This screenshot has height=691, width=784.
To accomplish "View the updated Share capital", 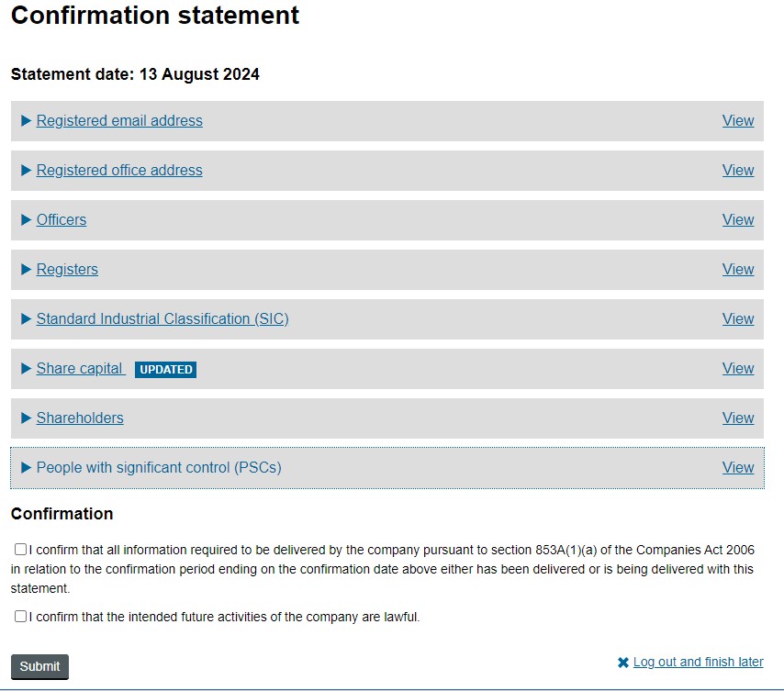I will 738,368.
